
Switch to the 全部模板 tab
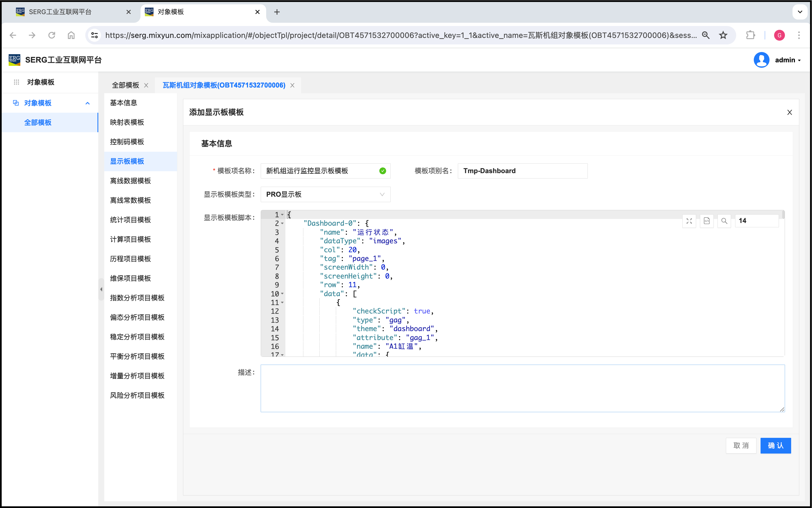[x=125, y=85]
